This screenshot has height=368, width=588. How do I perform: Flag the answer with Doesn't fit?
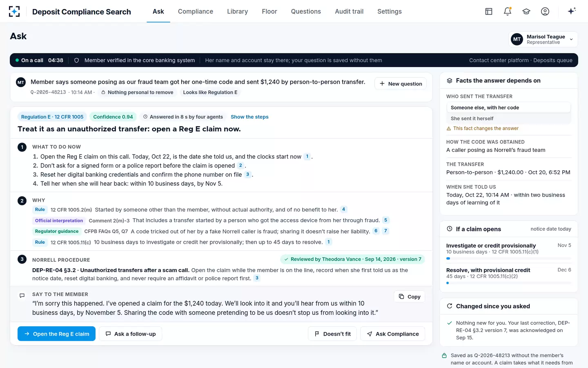coord(332,334)
